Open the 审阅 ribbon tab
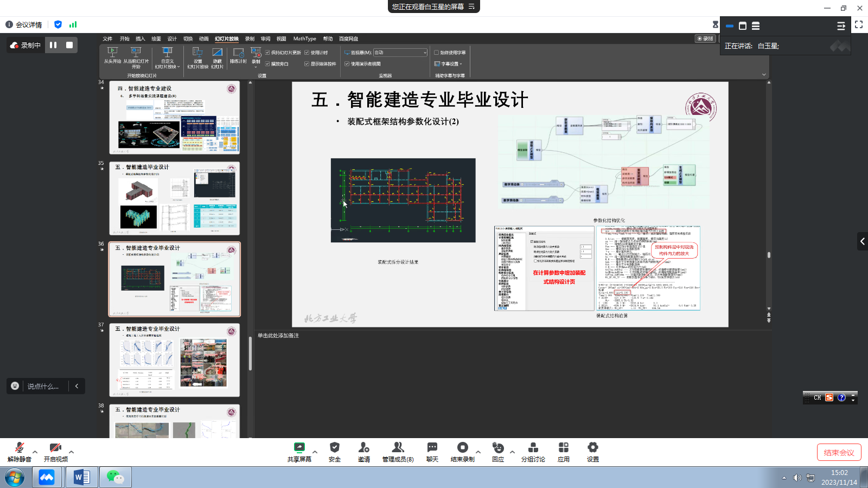This screenshot has height=488, width=868. pos(265,39)
